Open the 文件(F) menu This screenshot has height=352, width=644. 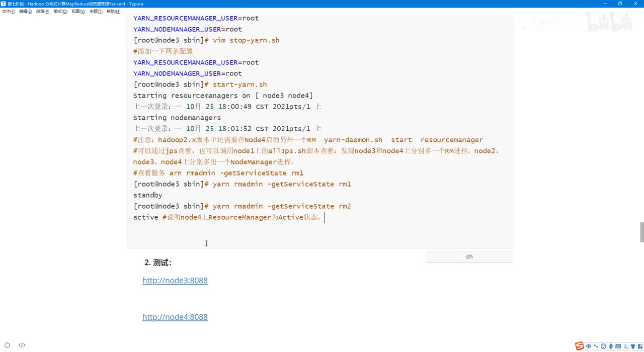click(9, 11)
